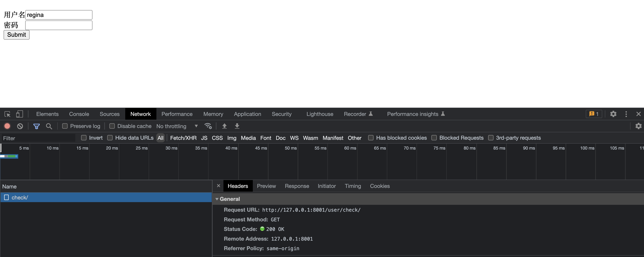Open the Sources tab

(x=110, y=114)
